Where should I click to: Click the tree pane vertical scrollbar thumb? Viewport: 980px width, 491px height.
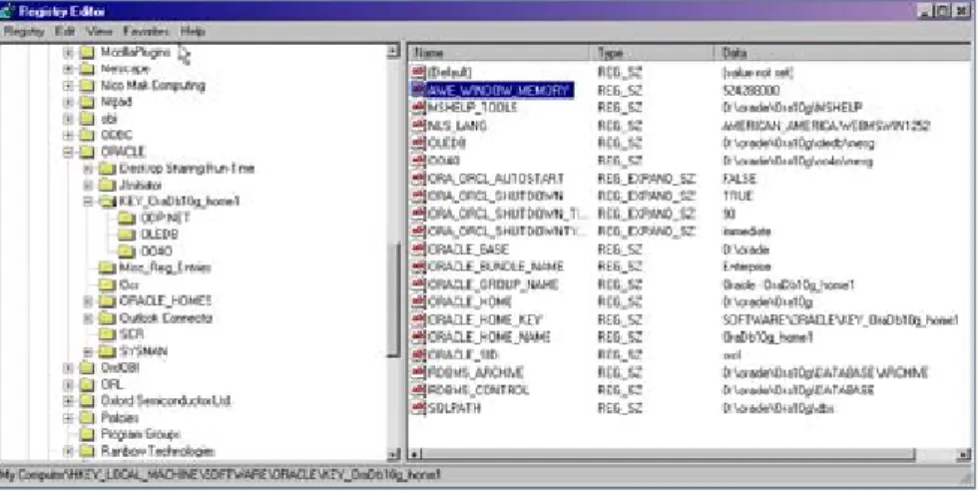pyautogui.click(x=393, y=301)
